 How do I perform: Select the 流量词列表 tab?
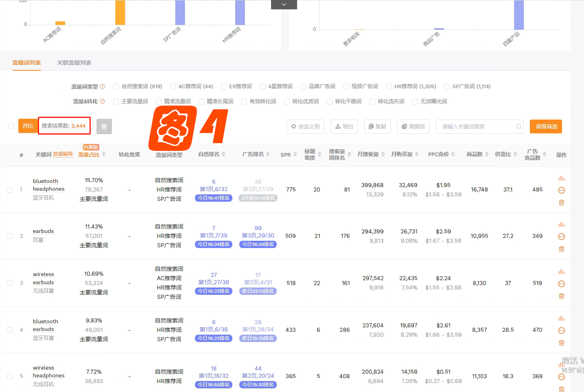point(26,63)
